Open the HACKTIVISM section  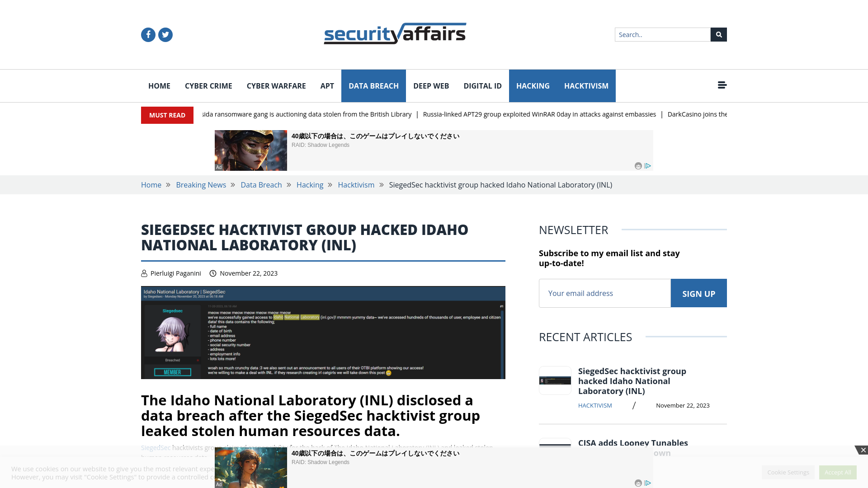click(x=586, y=86)
